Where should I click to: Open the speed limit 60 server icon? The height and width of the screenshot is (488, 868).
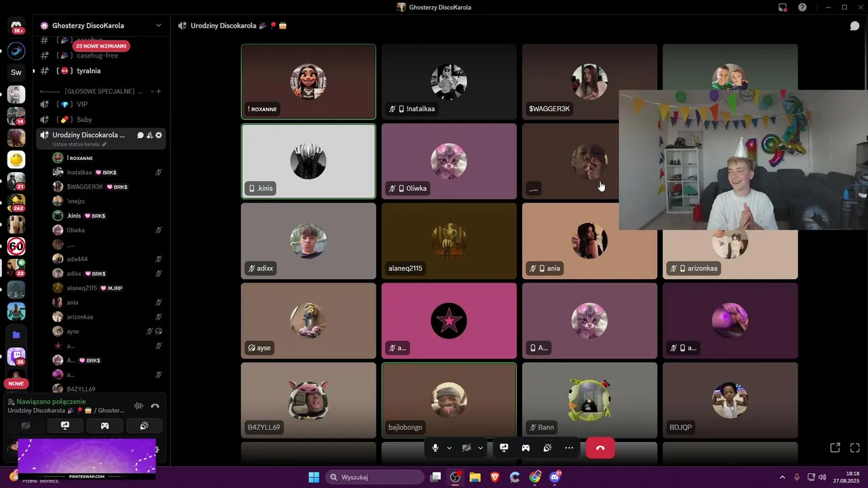coord(16,246)
